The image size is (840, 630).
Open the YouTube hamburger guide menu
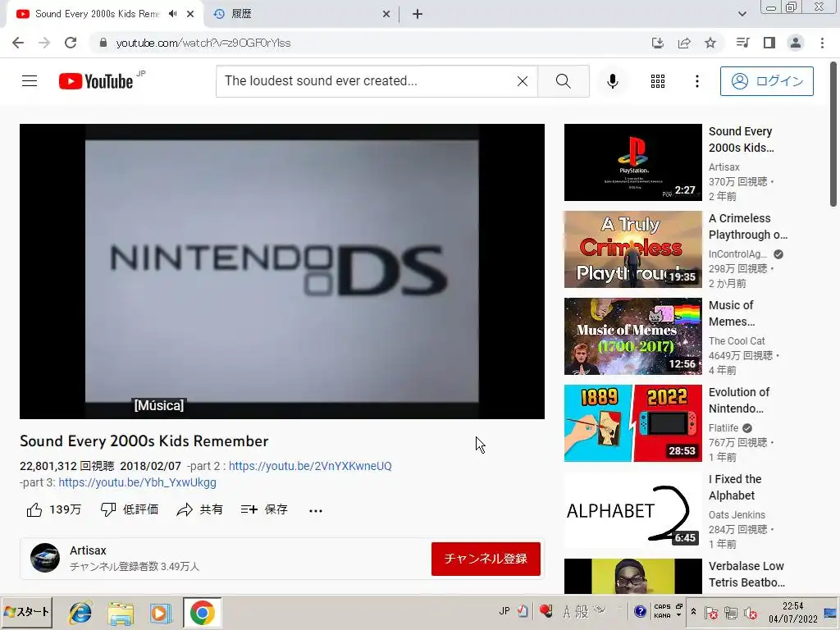(x=30, y=81)
